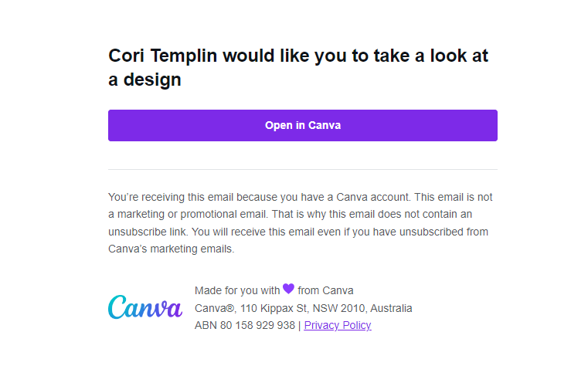The image size is (588, 366).
Task: Click the words 'a design' in the heading
Action: tap(144, 80)
